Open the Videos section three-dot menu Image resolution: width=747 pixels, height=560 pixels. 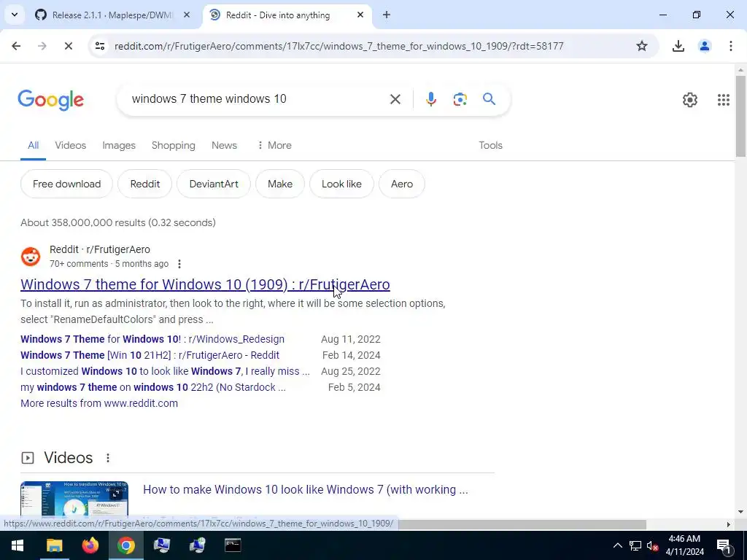(108, 458)
